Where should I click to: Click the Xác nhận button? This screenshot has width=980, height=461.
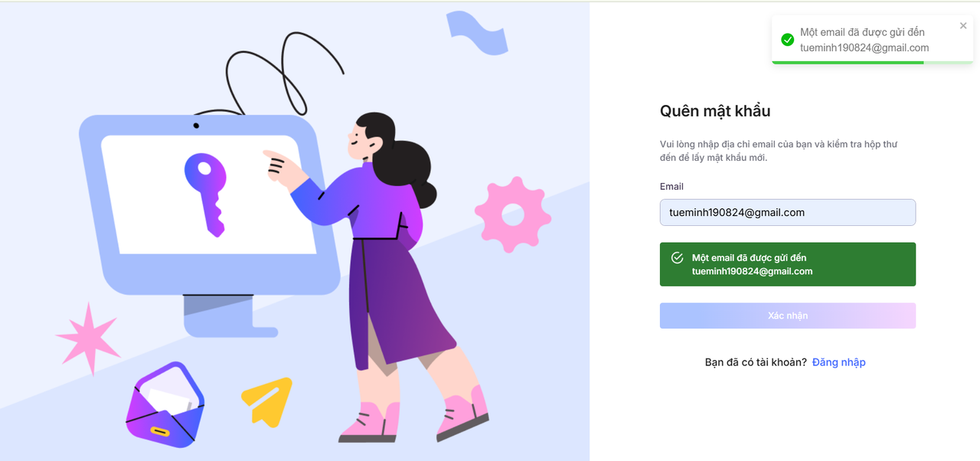point(788,316)
